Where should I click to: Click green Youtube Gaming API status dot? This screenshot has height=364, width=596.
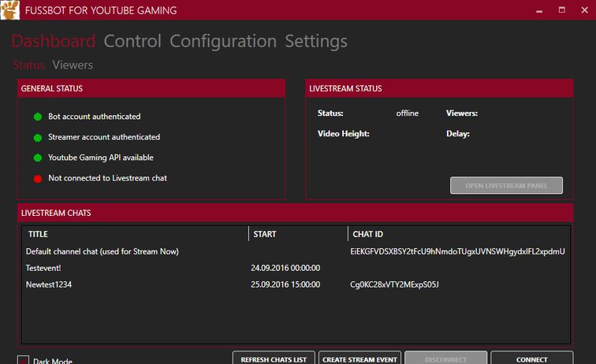coord(37,158)
